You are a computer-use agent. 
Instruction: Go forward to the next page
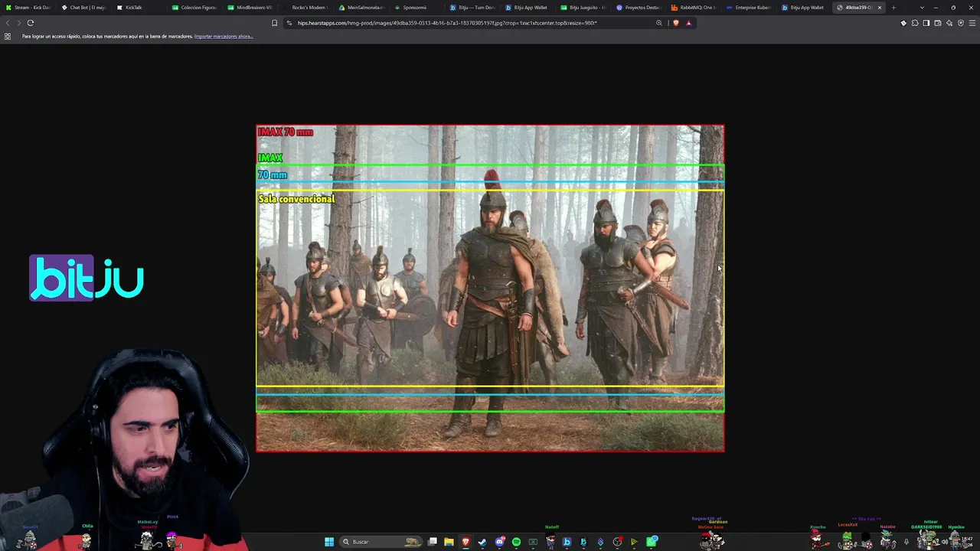point(18,23)
